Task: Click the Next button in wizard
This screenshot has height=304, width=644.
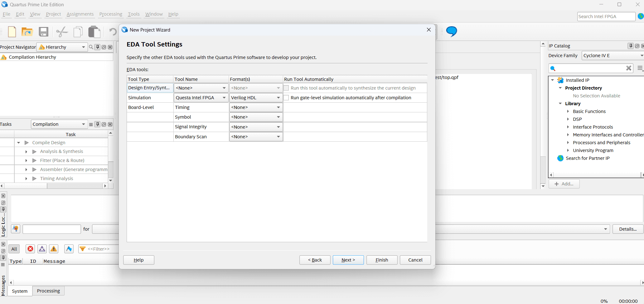Action: [x=348, y=260]
